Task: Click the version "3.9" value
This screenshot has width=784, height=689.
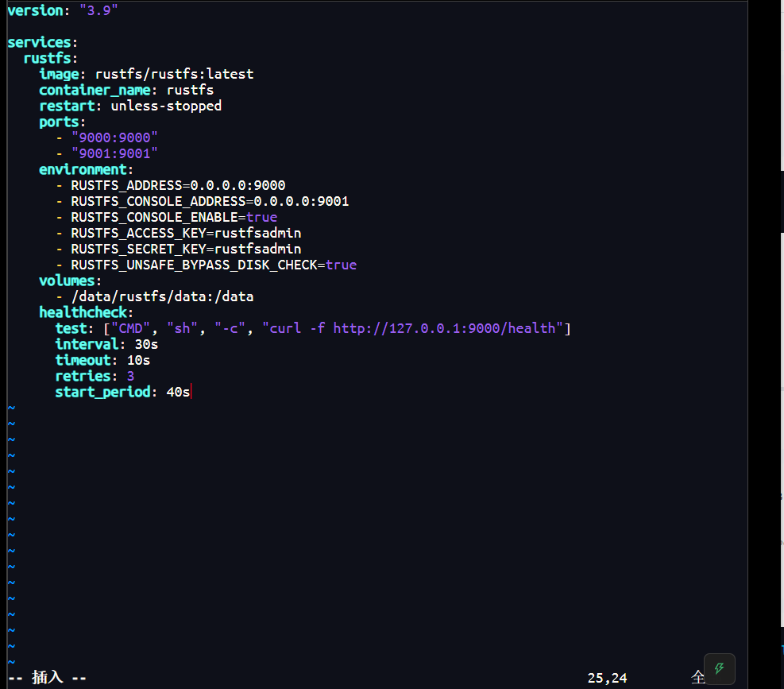Action: point(98,10)
